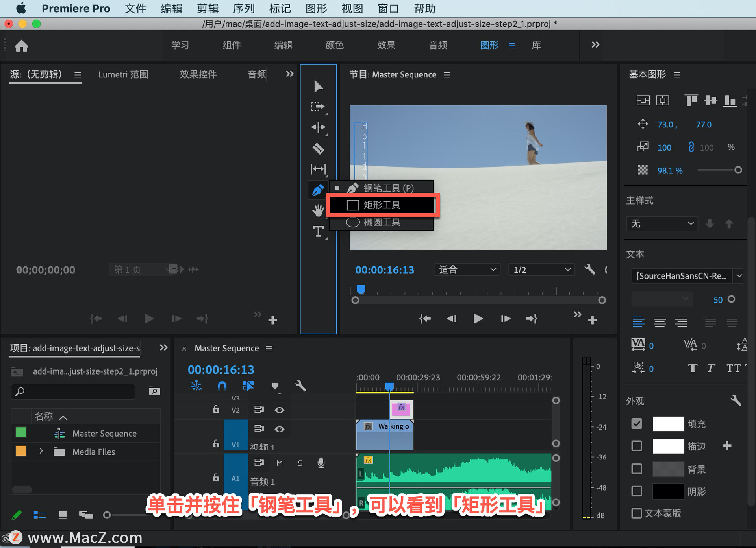This screenshot has height=548, width=756.
Task: Expand hidden workspaces chevron
Action: pyautogui.click(x=595, y=45)
